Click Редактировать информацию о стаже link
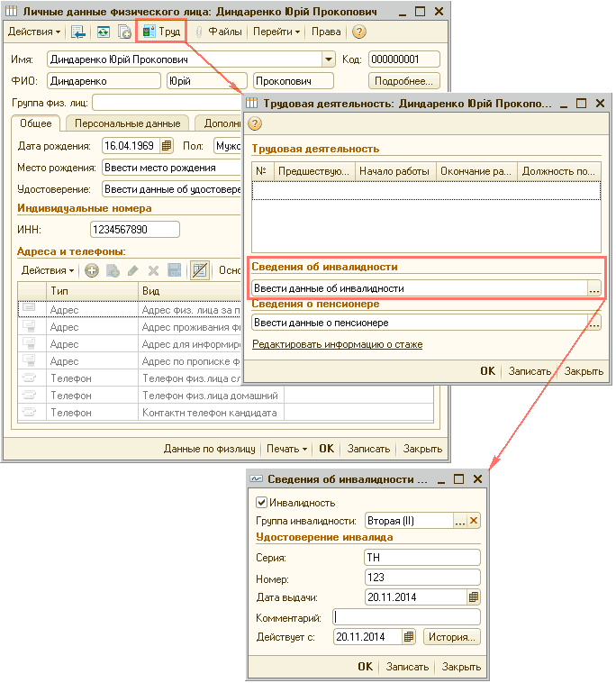This screenshot has height=683, width=616. point(337,344)
